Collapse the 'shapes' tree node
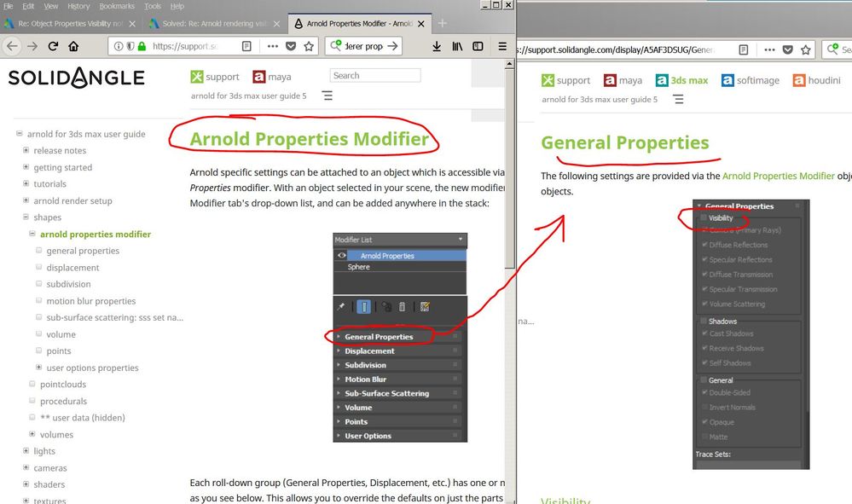The image size is (852, 504). (26, 217)
